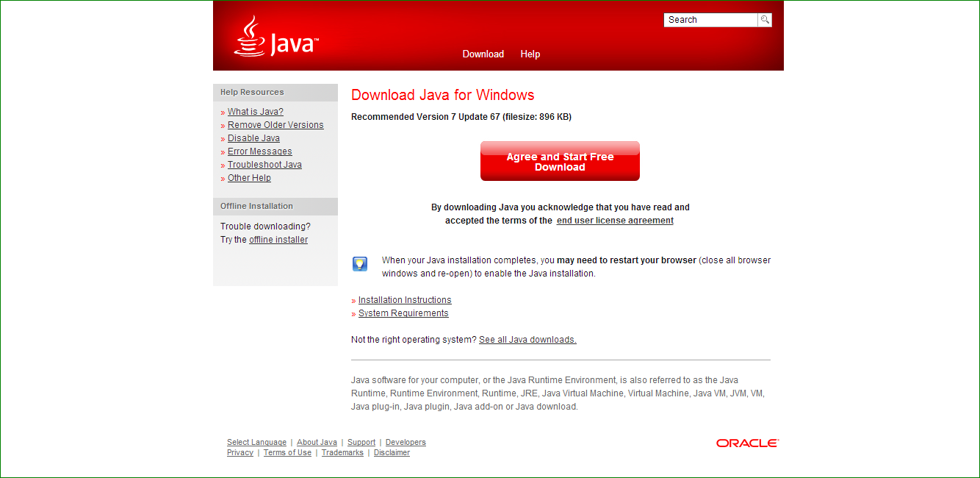Screen dimensions: 980x478
Task: Click Select Language footer link
Action: coord(256,443)
